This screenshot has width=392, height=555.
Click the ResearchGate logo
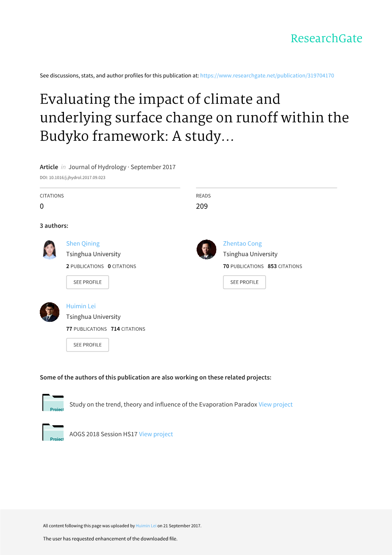pos(326,39)
